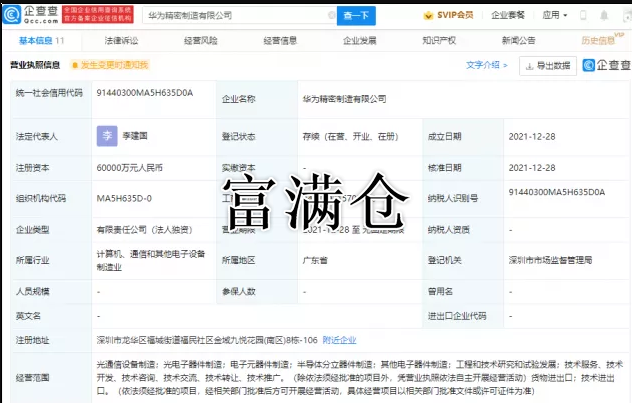Click the 查一下 search button
Image resolution: width=632 pixels, height=403 pixels.
coord(356,16)
